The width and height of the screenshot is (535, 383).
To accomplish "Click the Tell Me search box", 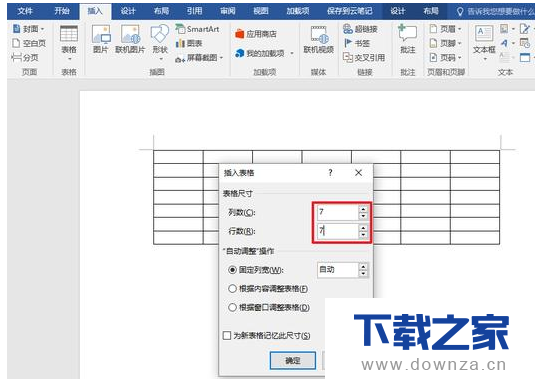I will (x=495, y=12).
